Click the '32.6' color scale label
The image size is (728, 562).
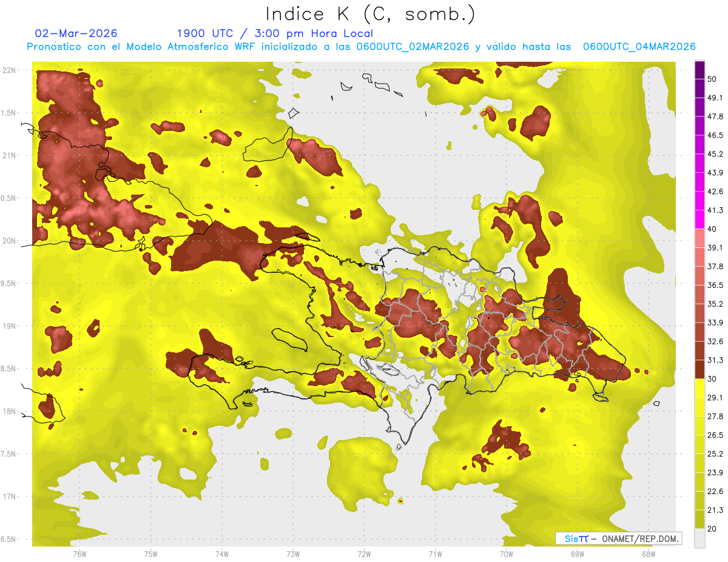click(x=715, y=341)
